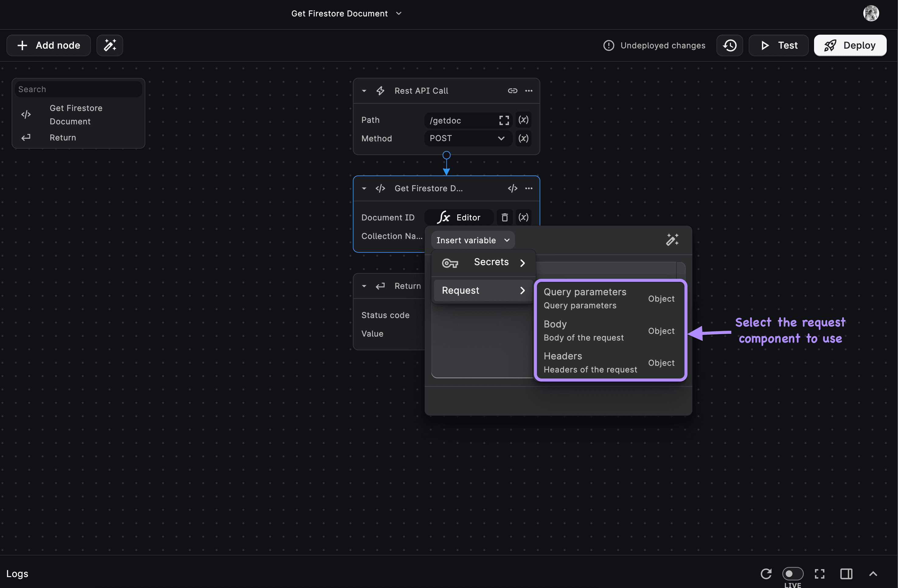
Task: Click the node Search field
Action: 78,89
